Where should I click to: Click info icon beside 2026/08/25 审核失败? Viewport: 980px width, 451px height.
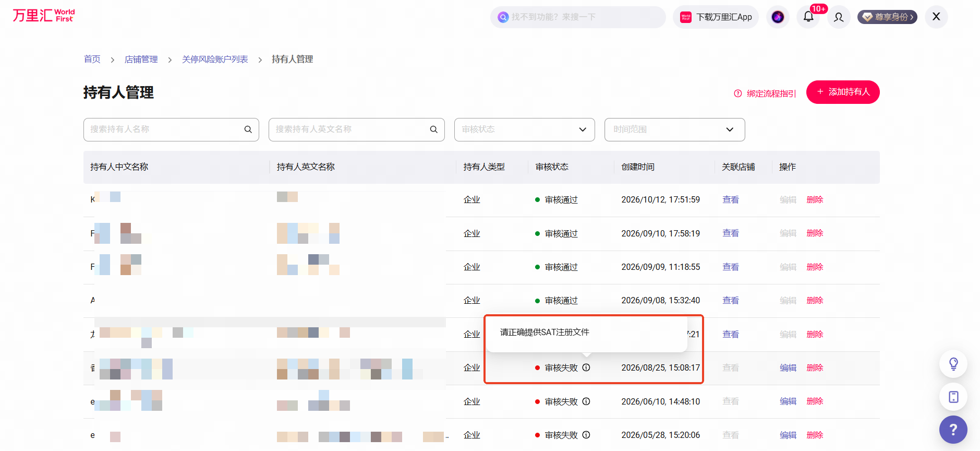point(586,367)
